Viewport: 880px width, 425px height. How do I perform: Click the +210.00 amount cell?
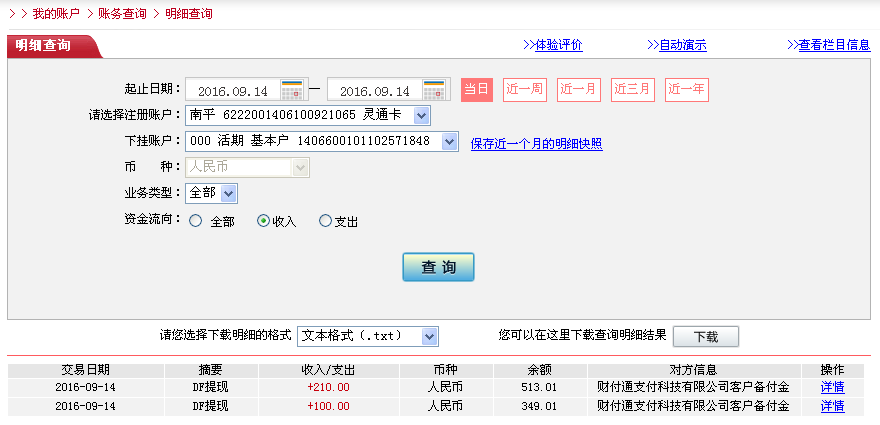[328, 387]
